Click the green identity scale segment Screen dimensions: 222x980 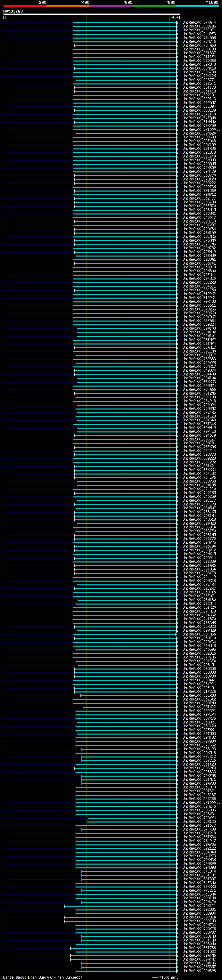[154, 6]
